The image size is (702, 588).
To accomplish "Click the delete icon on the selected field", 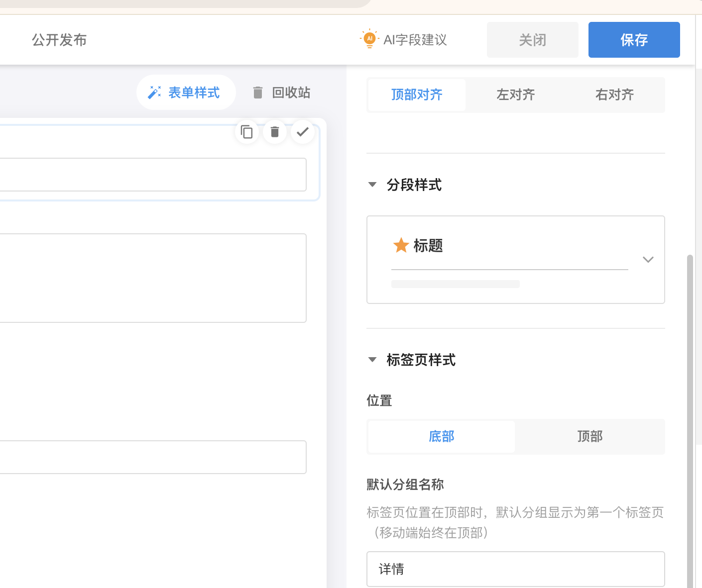I will point(275,132).
